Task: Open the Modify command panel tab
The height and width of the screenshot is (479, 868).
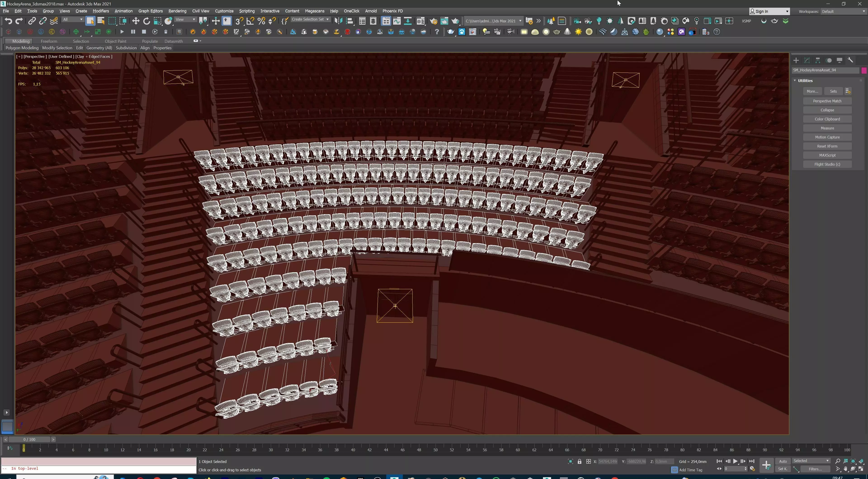Action: click(807, 60)
